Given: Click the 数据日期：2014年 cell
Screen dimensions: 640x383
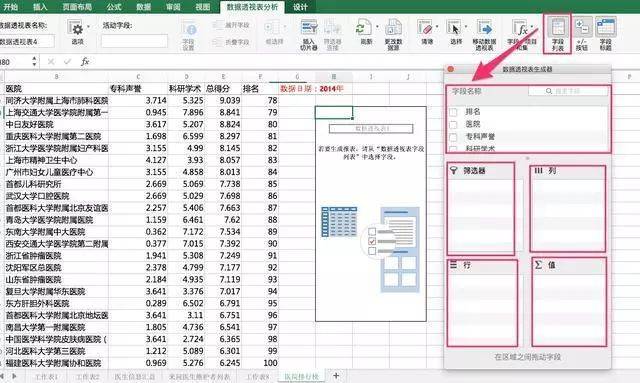Looking at the screenshot, I should pyautogui.click(x=311, y=89).
